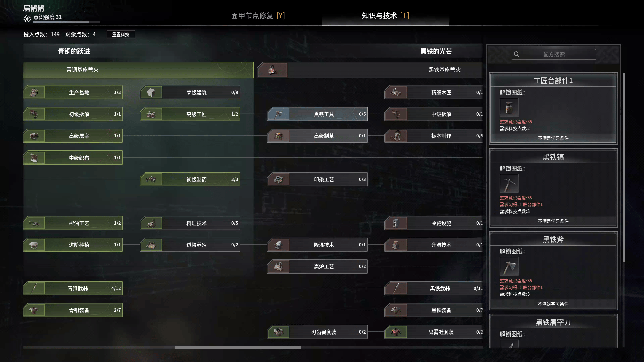Screen dimensions: 644x362
Task: Click the 黑铁基座营火 campfire icon
Action: coord(273,70)
